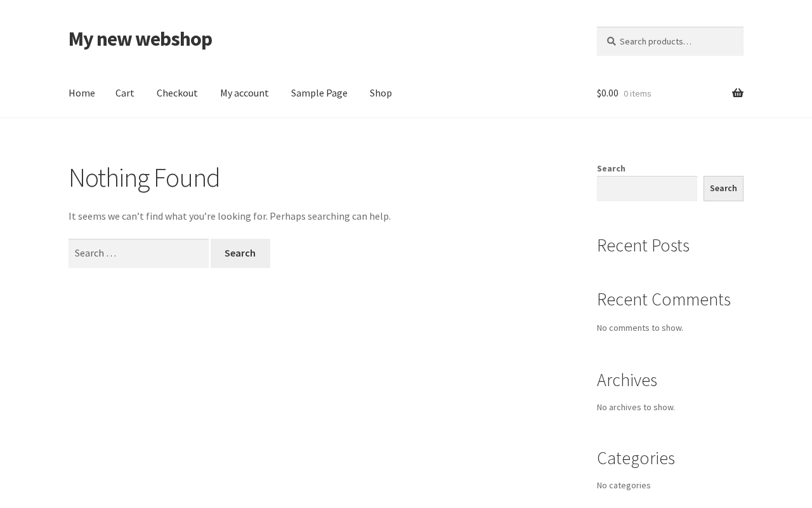Screen dimensions: 812x508
Task: Open My account page
Action: [x=244, y=93]
